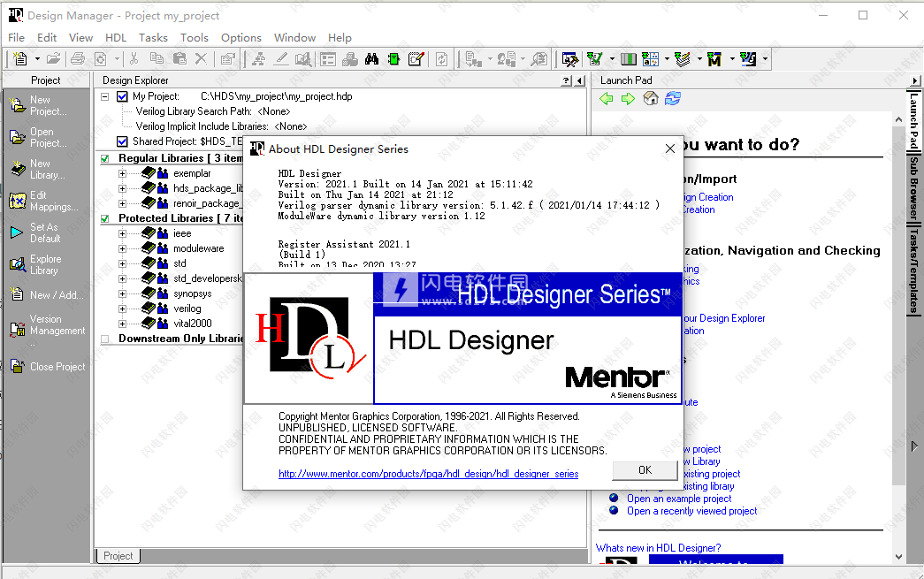Close the About HDL Designer Series dialog
Image resolution: width=924 pixels, height=579 pixels.
coord(670,149)
